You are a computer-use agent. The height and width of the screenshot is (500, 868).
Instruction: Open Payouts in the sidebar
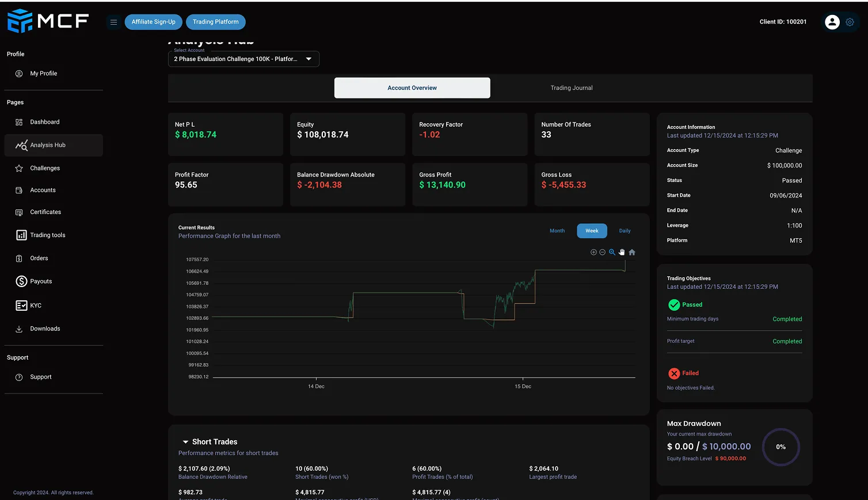41,281
